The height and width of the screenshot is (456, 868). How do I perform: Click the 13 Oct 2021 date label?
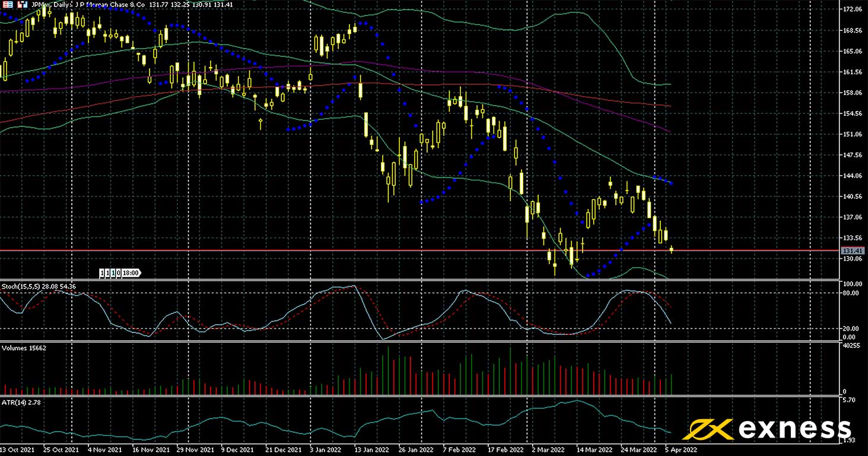(x=17, y=450)
